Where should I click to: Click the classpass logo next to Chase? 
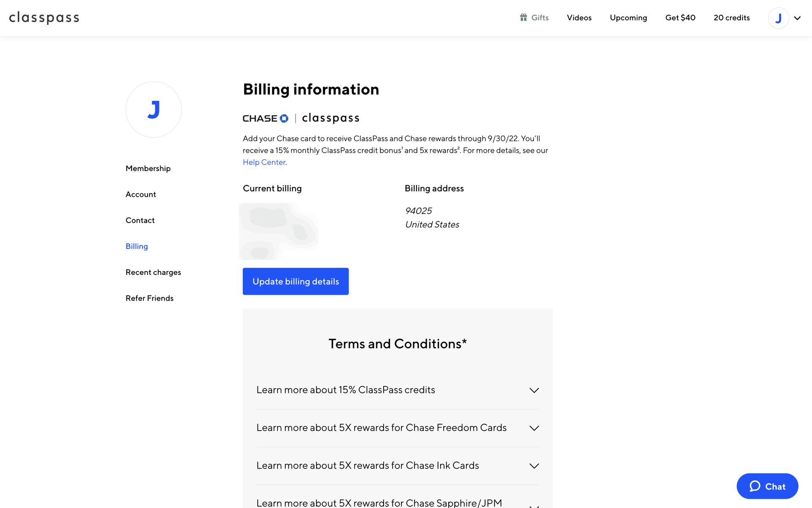(331, 118)
